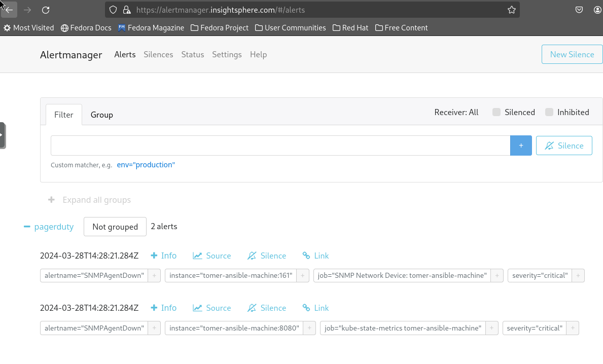Open the User Communities bookmark folder
This screenshot has width=603, height=364.
click(x=291, y=28)
